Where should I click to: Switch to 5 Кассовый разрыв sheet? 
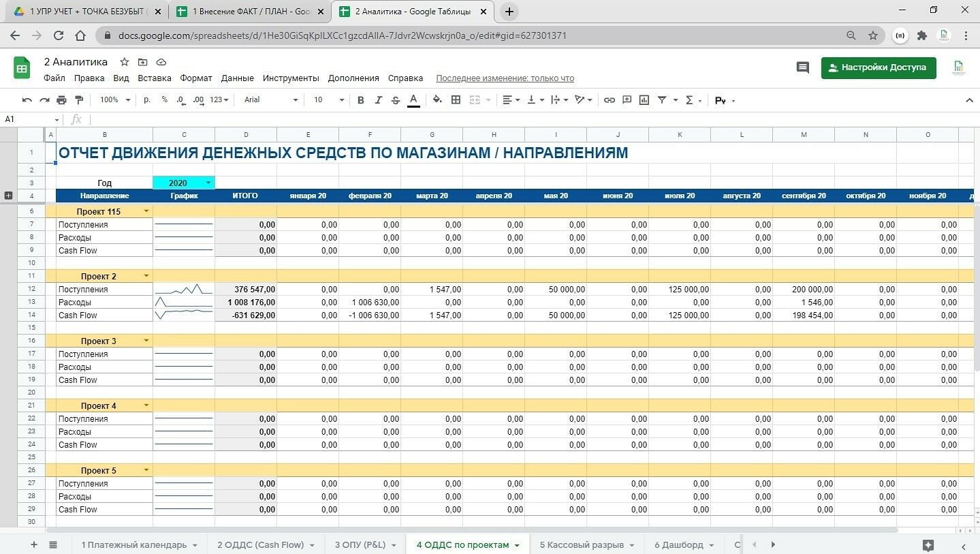(x=586, y=544)
